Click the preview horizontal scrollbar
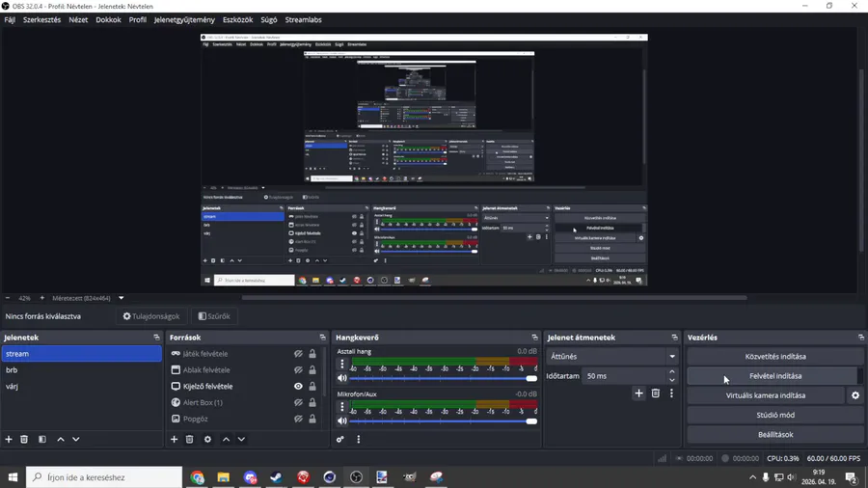Viewport: 868px width, 488px height. pos(494,298)
